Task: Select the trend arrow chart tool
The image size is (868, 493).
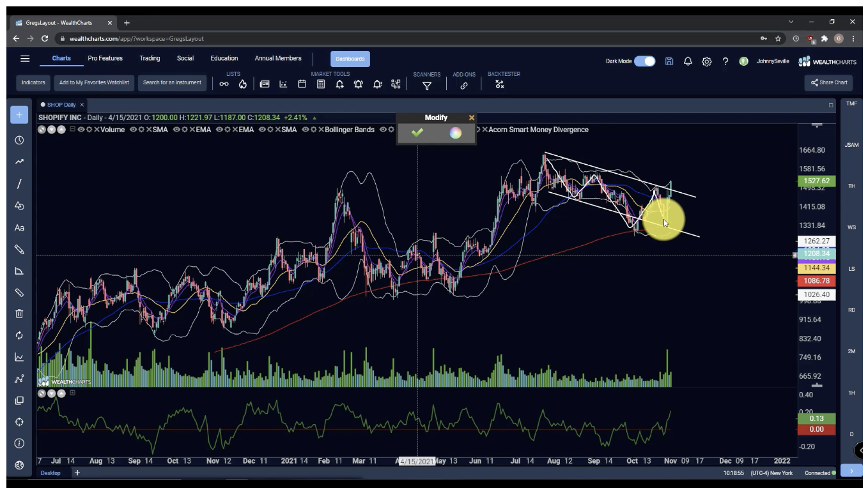Action: pos(19,162)
